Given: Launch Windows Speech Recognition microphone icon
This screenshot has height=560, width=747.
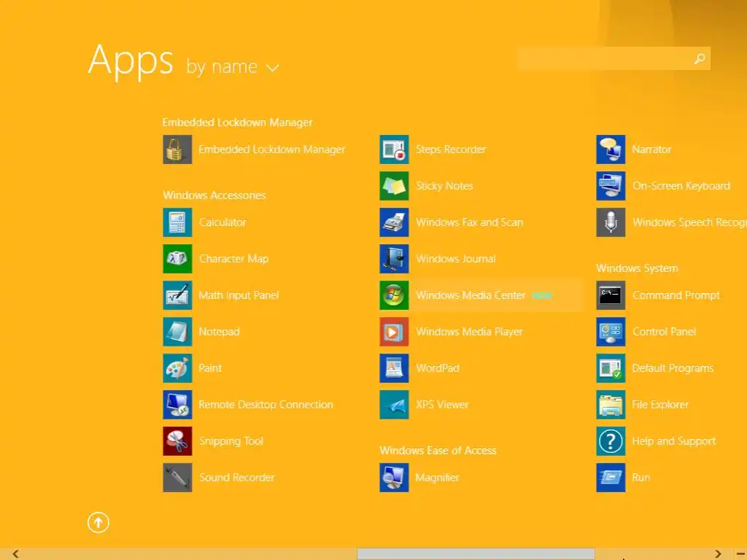Looking at the screenshot, I should (611, 222).
